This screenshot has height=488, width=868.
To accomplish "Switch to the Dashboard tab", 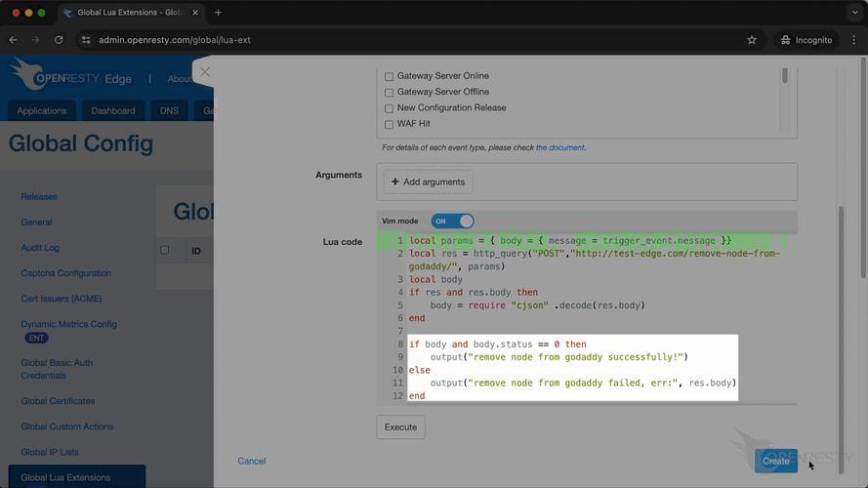I will coord(113,110).
